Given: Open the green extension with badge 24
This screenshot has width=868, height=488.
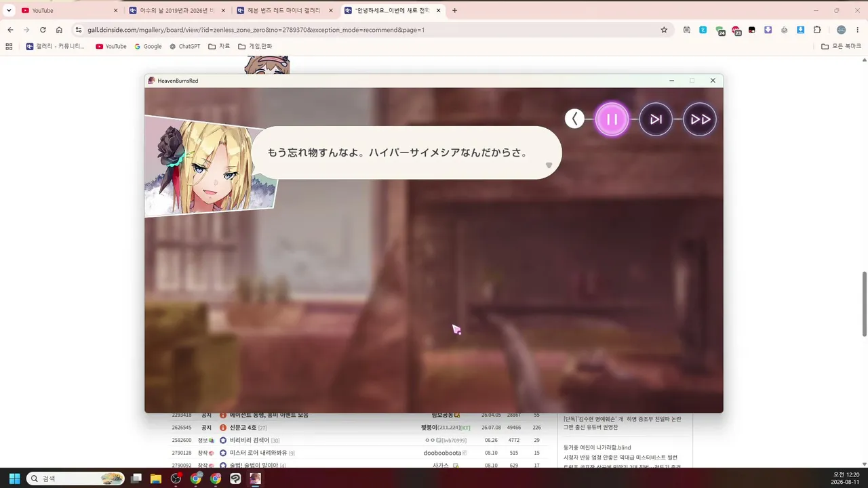Looking at the screenshot, I should tap(720, 30).
